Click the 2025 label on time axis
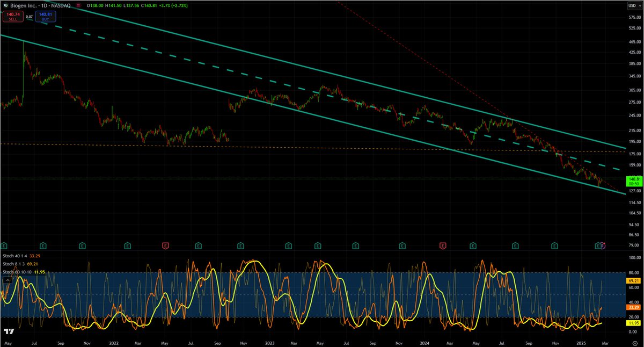This screenshot has width=644, height=347. click(581, 342)
